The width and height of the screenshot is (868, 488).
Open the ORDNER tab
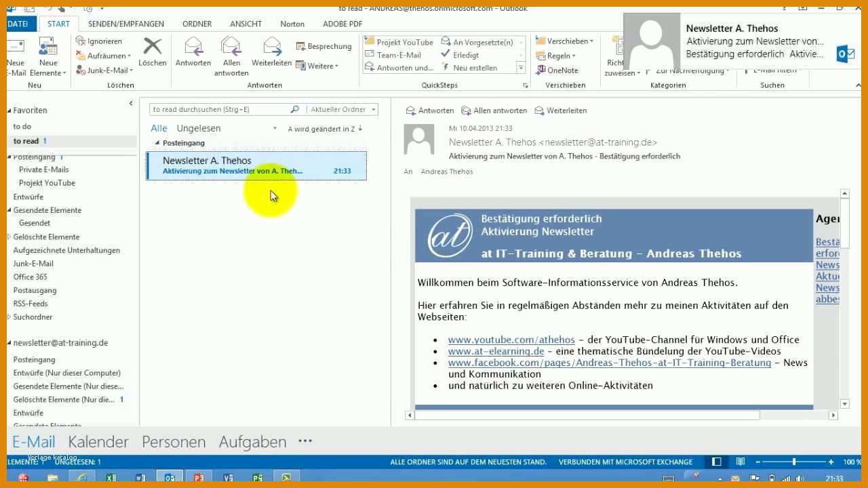[197, 24]
